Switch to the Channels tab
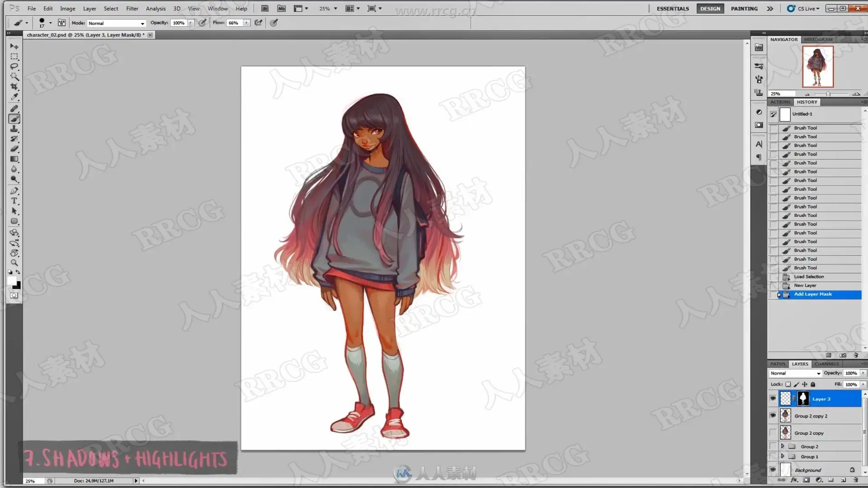Screen dimensions: 868x488 [x=826, y=364]
